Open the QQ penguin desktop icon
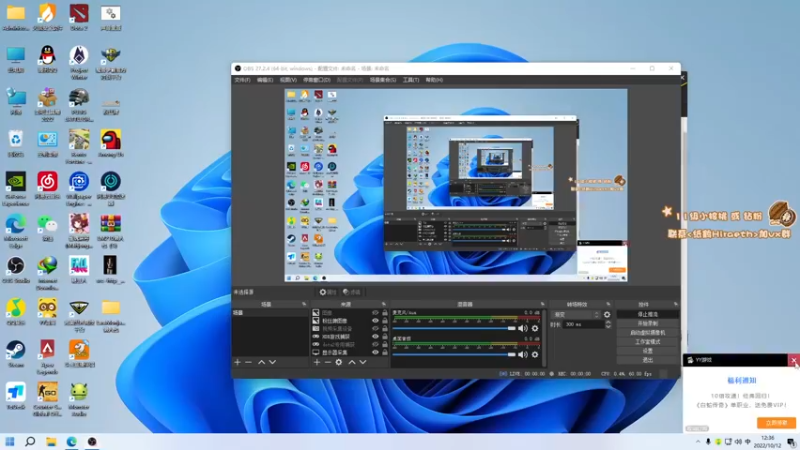800x450 pixels. [47, 59]
